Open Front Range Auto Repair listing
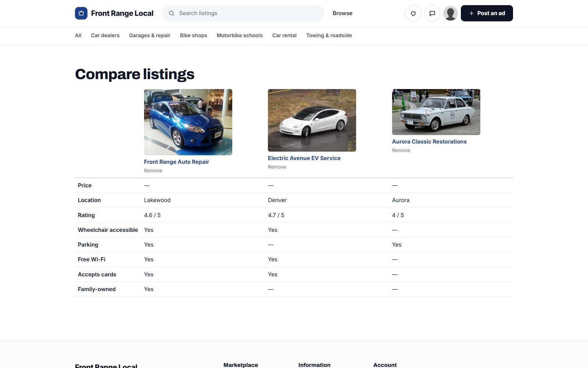 [x=176, y=162]
